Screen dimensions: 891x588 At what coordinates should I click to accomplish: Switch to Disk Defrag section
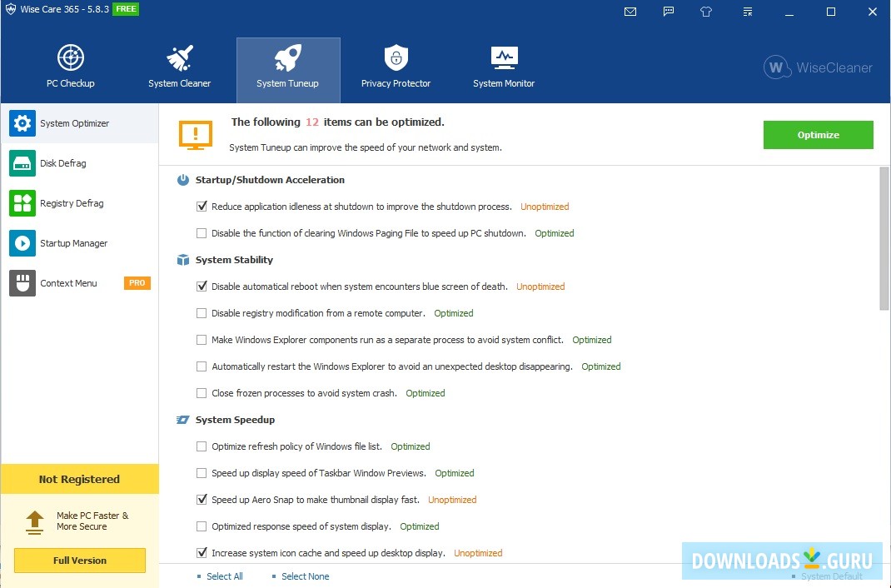(80, 163)
